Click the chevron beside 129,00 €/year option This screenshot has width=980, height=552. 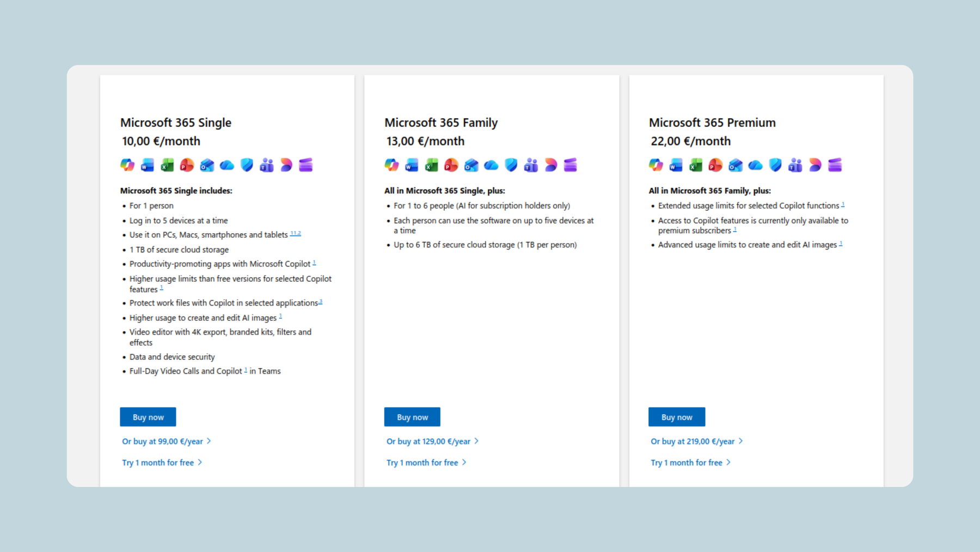[477, 441]
